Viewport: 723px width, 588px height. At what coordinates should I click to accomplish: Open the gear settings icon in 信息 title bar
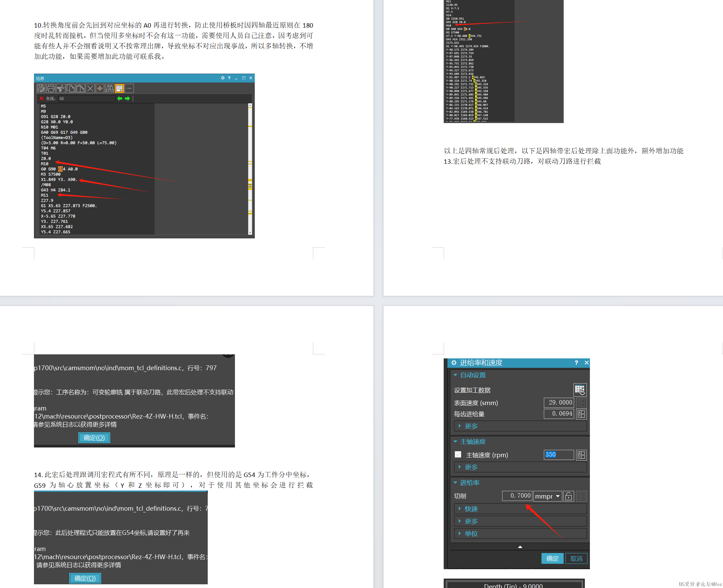coord(223,78)
